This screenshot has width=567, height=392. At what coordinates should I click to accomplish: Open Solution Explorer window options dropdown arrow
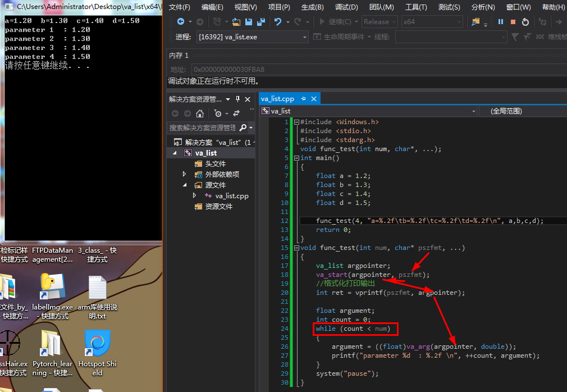click(228, 99)
